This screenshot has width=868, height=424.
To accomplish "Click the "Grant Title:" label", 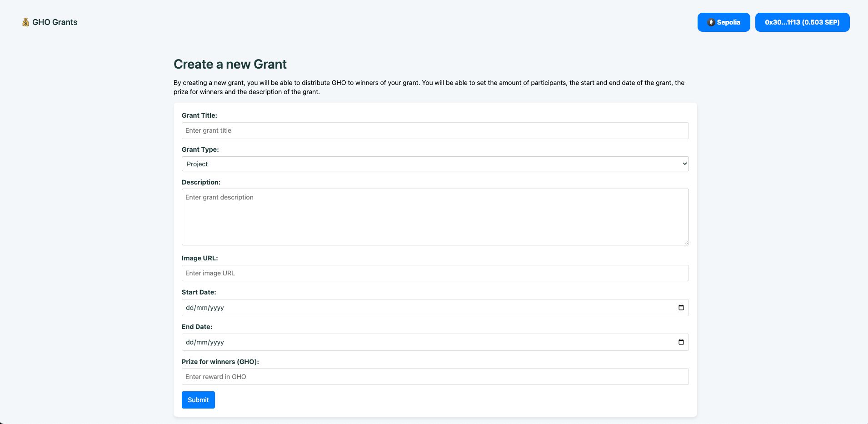I will (200, 115).
